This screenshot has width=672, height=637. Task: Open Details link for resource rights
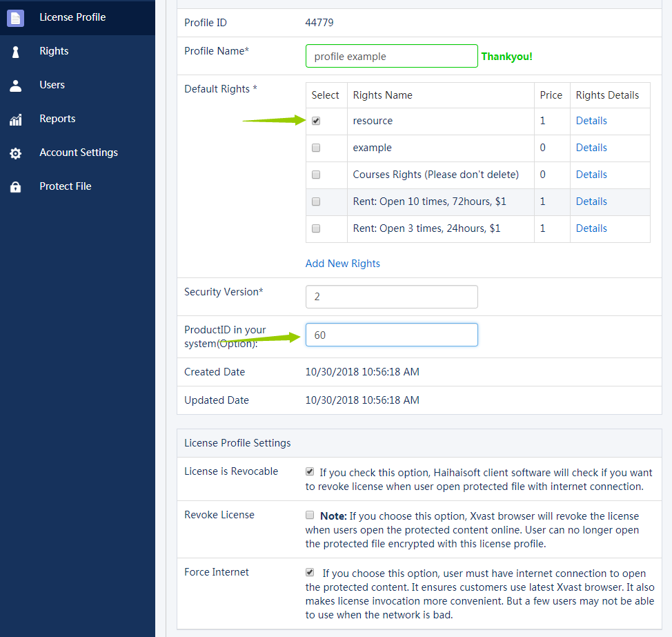pyautogui.click(x=591, y=121)
